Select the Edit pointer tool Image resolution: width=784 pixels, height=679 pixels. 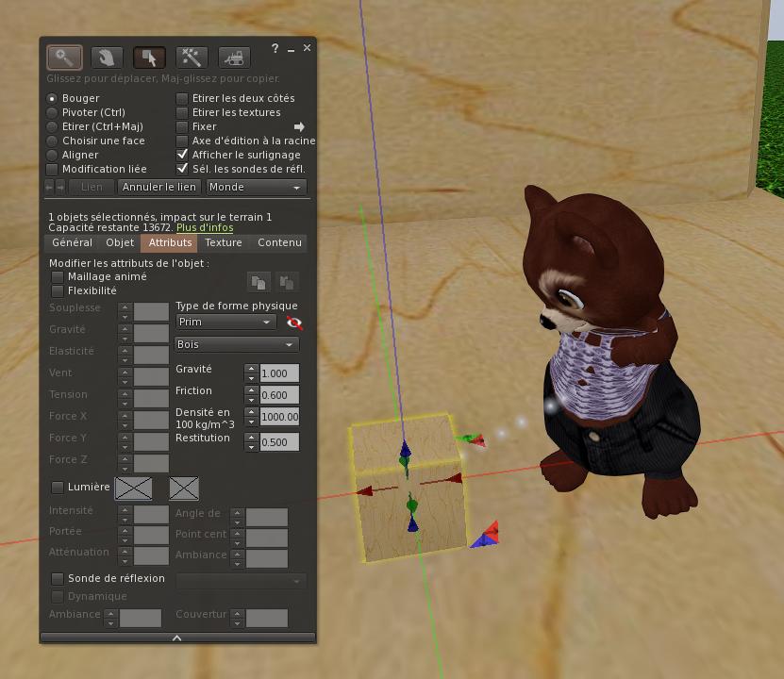pyautogui.click(x=149, y=58)
